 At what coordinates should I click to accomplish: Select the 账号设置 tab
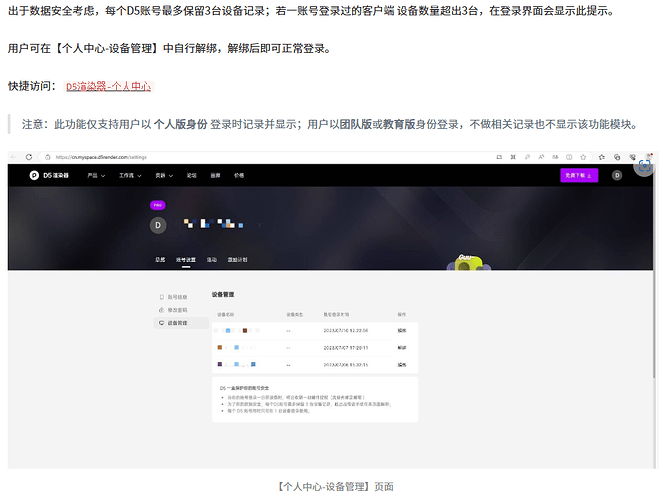(x=186, y=260)
